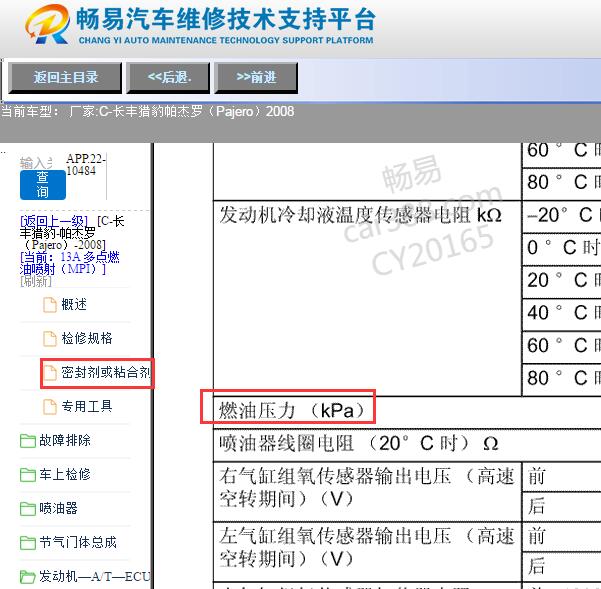Expand the 发动机—A/T—ECU folder
Image resolution: width=601 pixels, height=589 pixels.
click(95, 576)
